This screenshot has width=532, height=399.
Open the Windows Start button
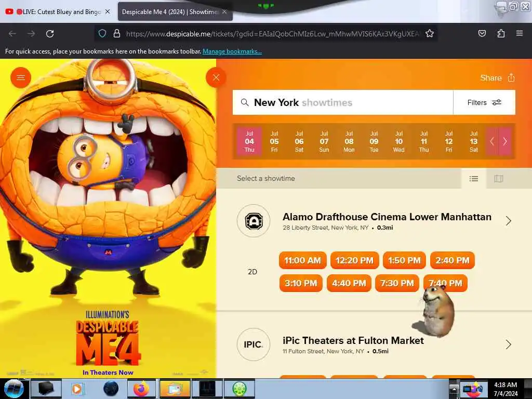[14, 389]
